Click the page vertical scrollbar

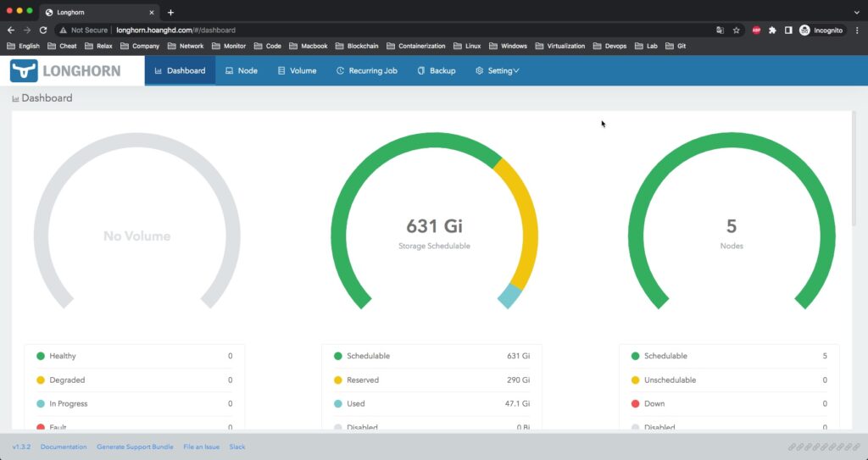coord(854,169)
